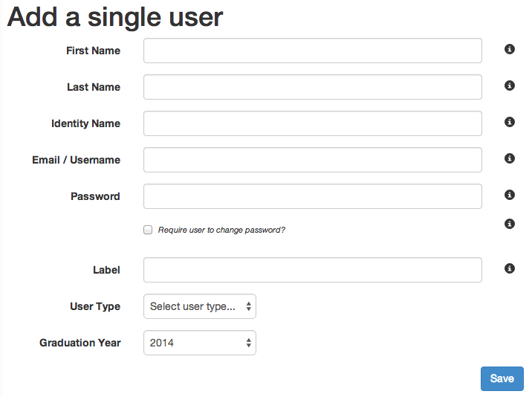View info about requiring password change

(509, 224)
